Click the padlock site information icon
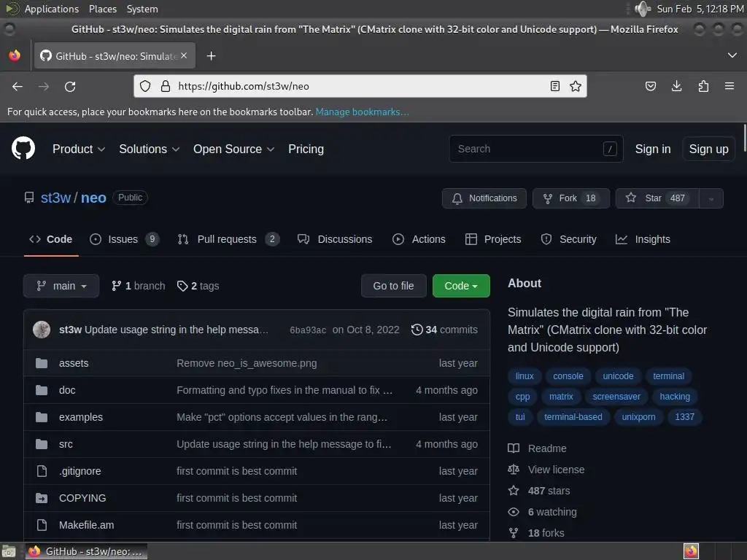The height and width of the screenshot is (560, 747). [166, 86]
